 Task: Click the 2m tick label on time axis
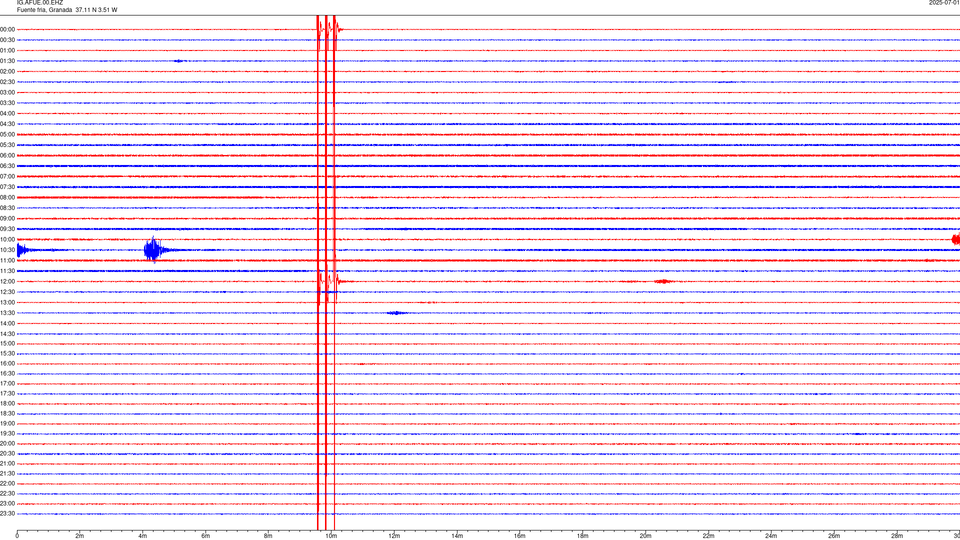(x=80, y=536)
